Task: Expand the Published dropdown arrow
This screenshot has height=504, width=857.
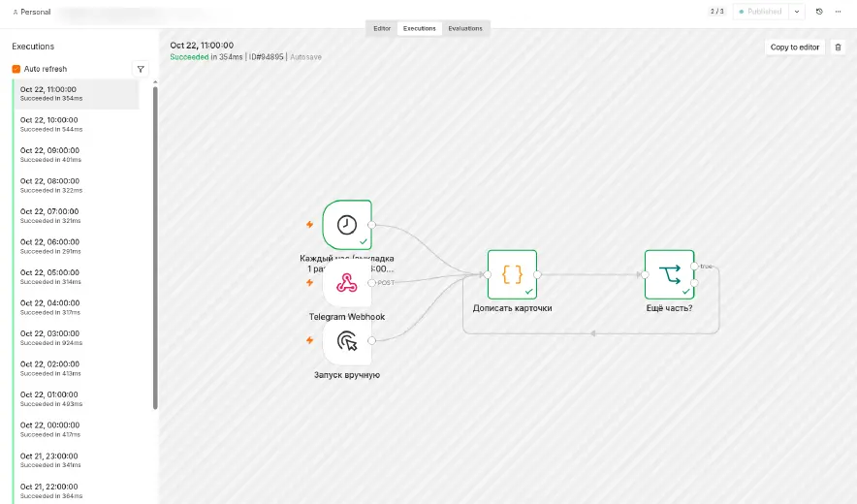Action: coord(797,12)
